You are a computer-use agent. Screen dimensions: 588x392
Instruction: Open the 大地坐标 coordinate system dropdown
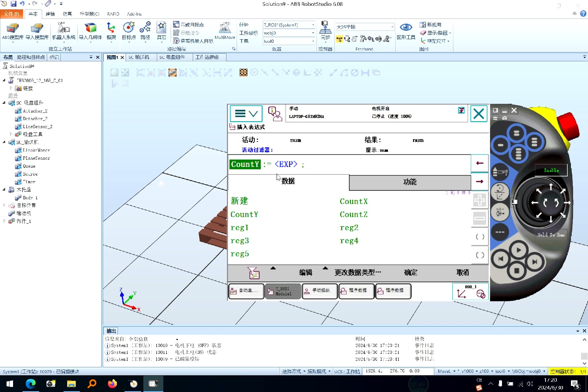391,26
